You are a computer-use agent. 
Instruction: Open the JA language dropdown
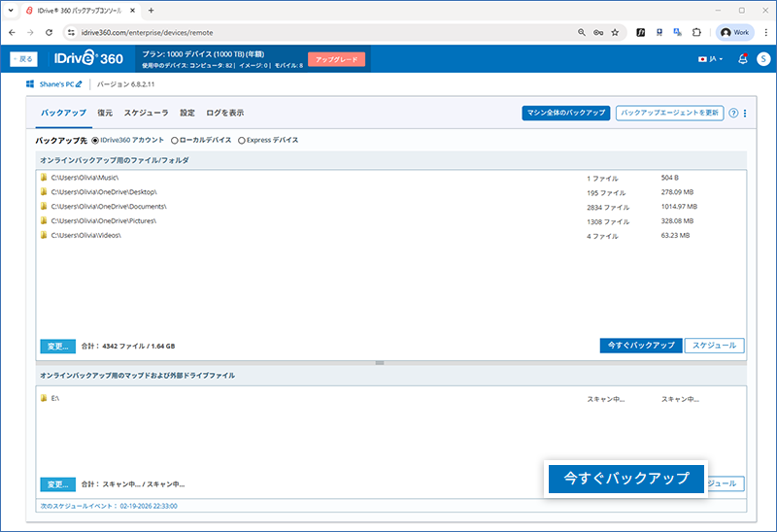click(711, 59)
